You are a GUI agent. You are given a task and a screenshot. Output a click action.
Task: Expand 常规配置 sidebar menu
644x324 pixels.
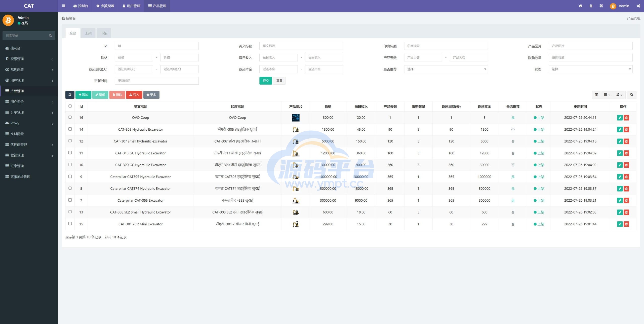[x=29, y=70]
